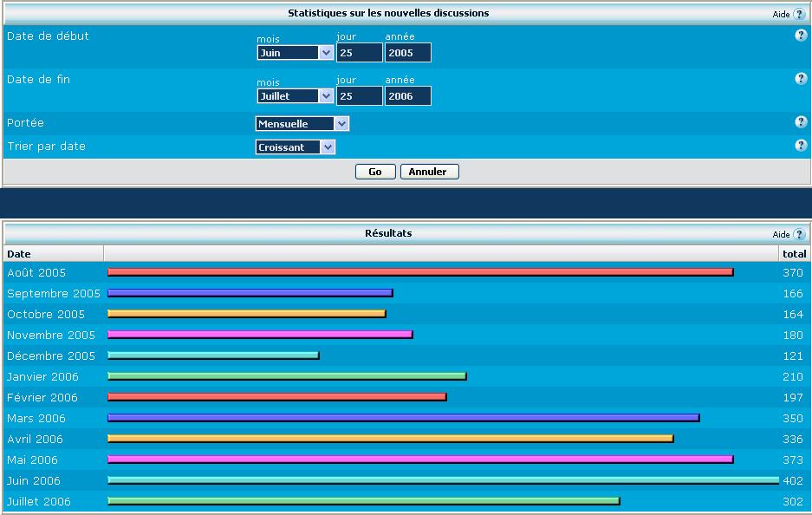The image size is (812, 515).
Task: Open the sort order dropdown showing Croissant
Action: pyautogui.click(x=296, y=147)
